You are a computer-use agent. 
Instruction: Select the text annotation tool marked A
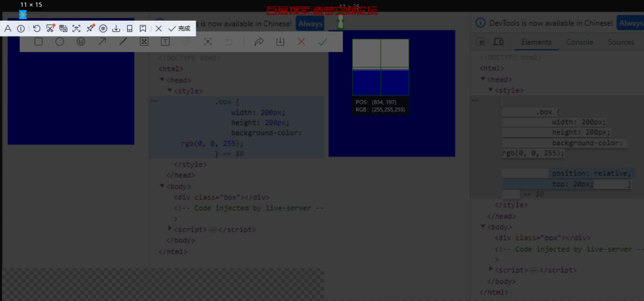8,28
